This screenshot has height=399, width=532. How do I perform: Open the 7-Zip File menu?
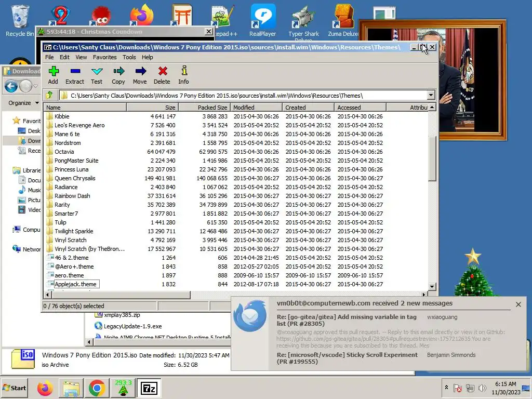click(49, 57)
